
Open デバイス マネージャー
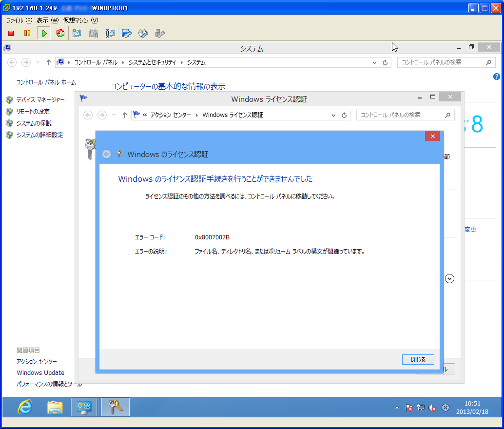tap(40, 100)
